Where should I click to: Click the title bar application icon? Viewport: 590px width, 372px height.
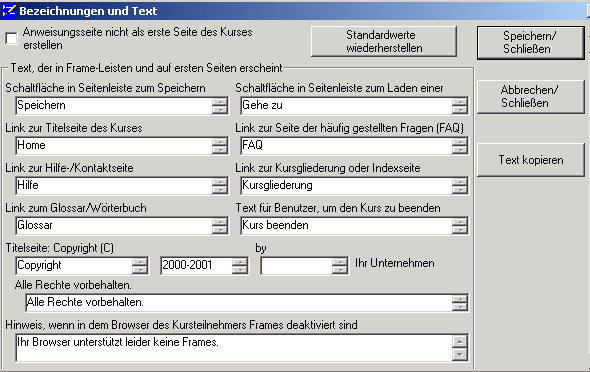click(x=9, y=11)
